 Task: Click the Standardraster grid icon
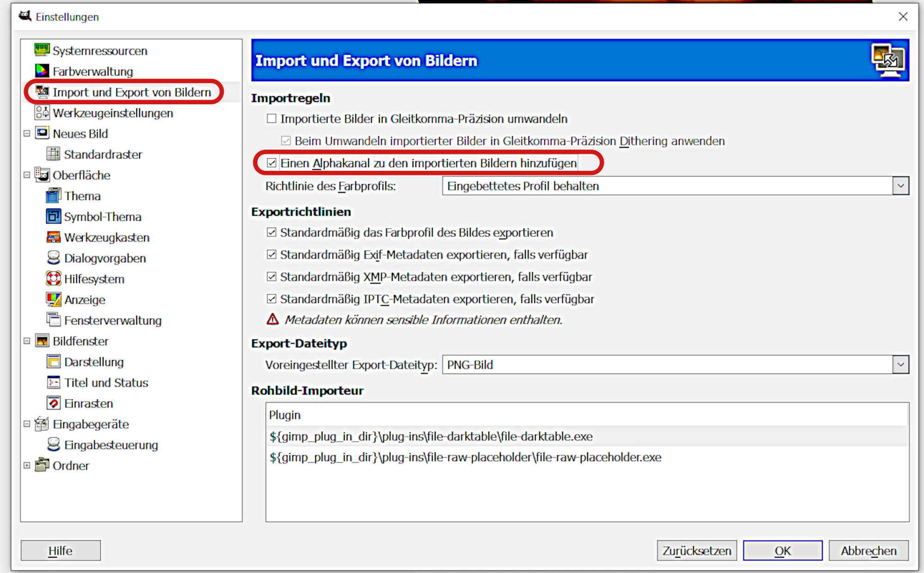54,154
